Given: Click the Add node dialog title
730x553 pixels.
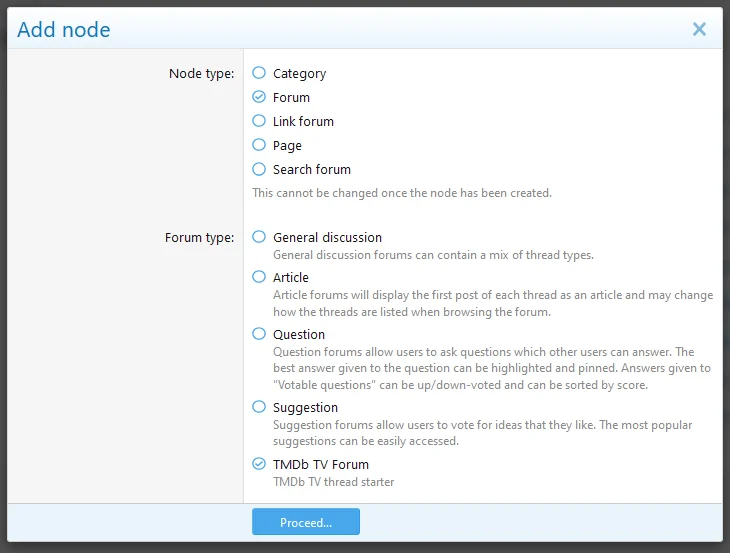Looking at the screenshot, I should [64, 30].
